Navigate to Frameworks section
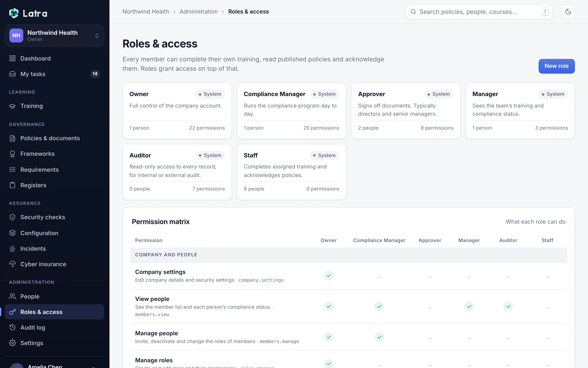Viewport: 588px width, 368px height. tap(55, 154)
